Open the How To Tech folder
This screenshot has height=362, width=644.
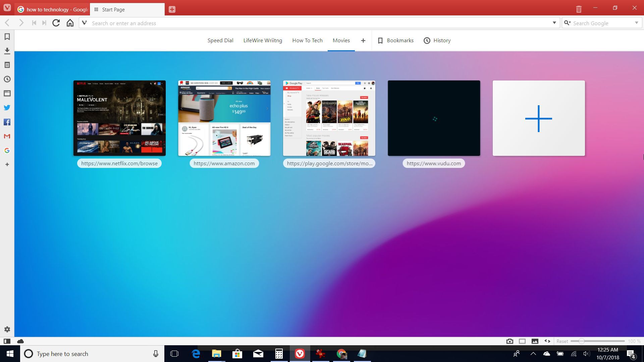[x=307, y=41]
